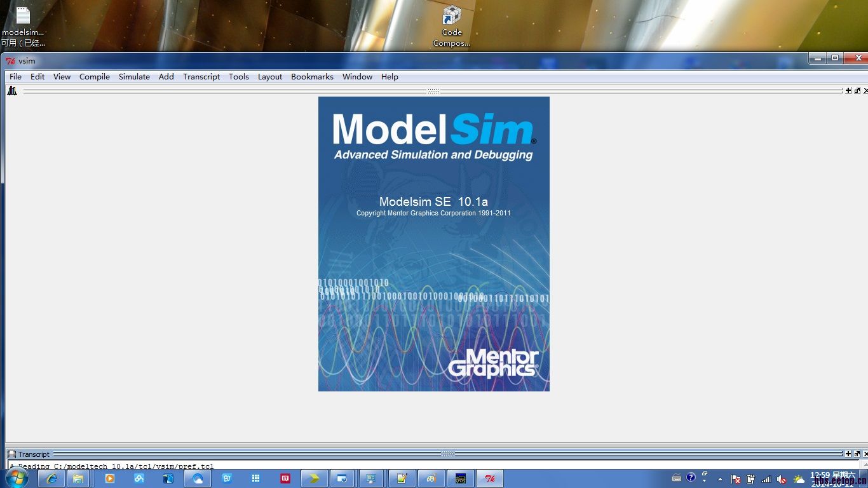Click the library pane icon under File
Screen dimensions: 868x488
tap(12, 91)
